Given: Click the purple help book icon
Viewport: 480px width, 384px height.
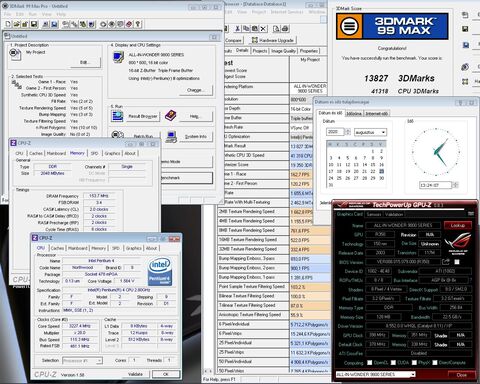Looking at the screenshot, I should click(171, 116).
